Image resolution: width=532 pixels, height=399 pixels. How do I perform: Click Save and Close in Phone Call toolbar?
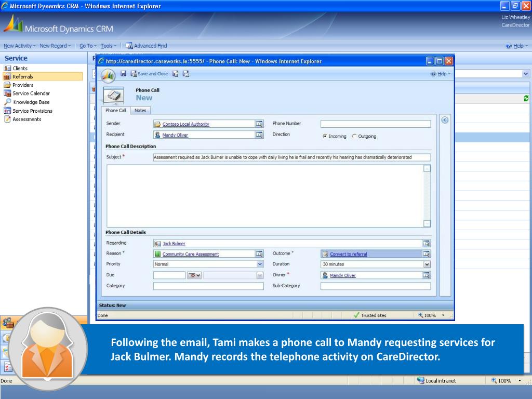coord(149,74)
